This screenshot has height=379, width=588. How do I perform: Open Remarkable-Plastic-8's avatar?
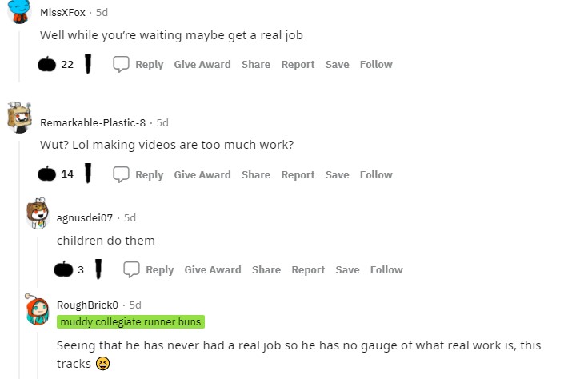point(18,118)
